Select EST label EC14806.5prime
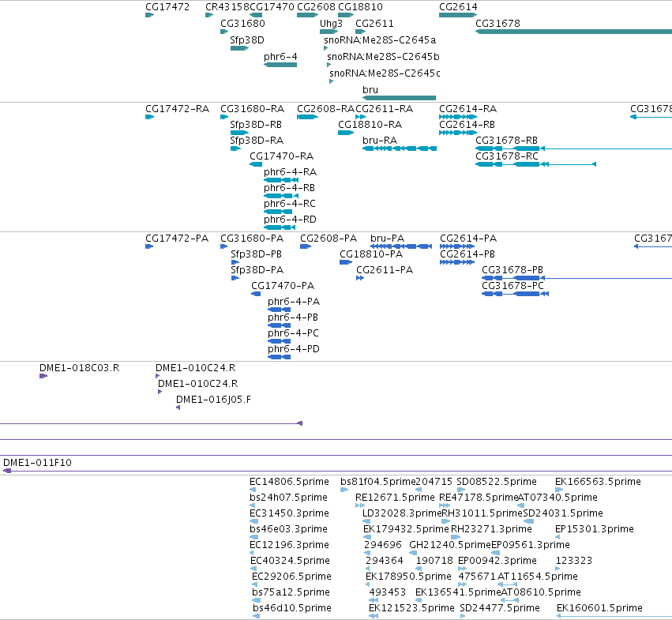The height and width of the screenshot is (620, 672). [289, 482]
